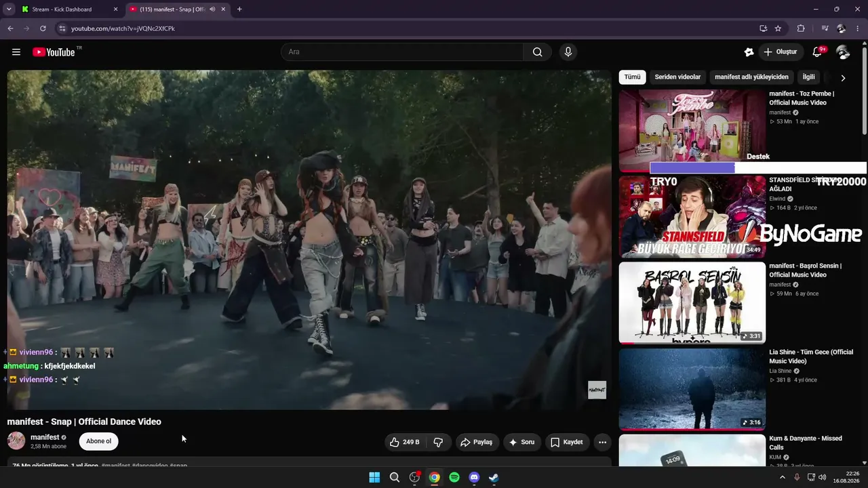Mute the YouTube tab audio icon

click(x=212, y=9)
